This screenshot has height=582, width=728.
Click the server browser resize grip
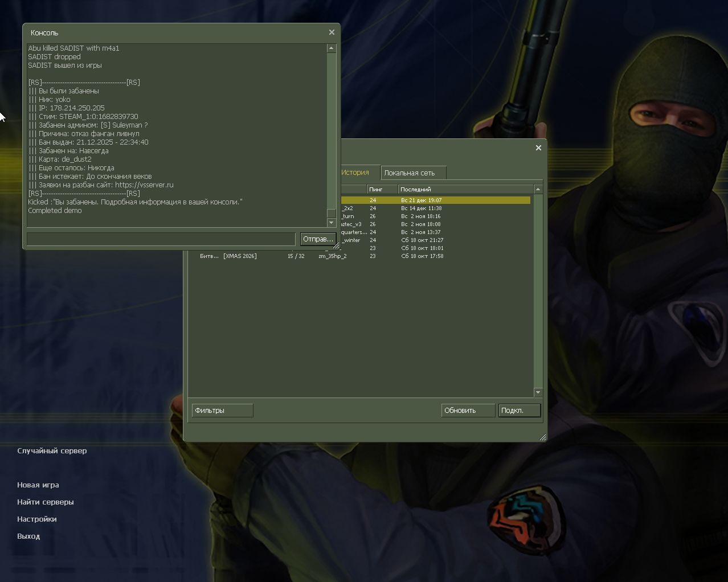click(542, 437)
